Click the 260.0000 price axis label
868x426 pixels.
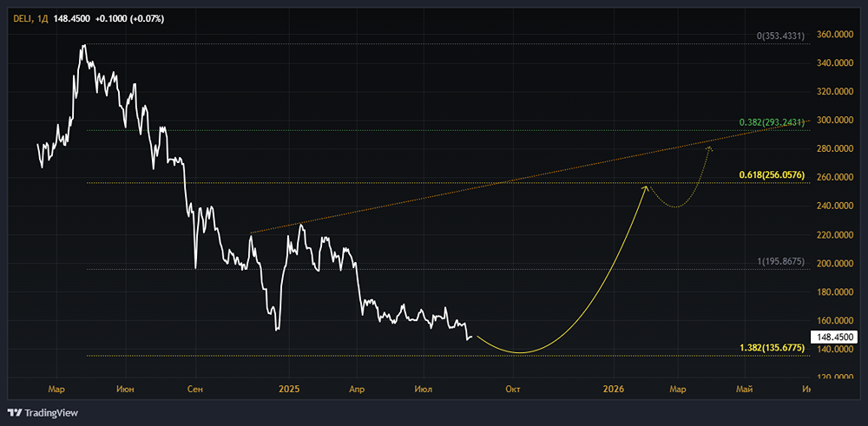pyautogui.click(x=835, y=178)
